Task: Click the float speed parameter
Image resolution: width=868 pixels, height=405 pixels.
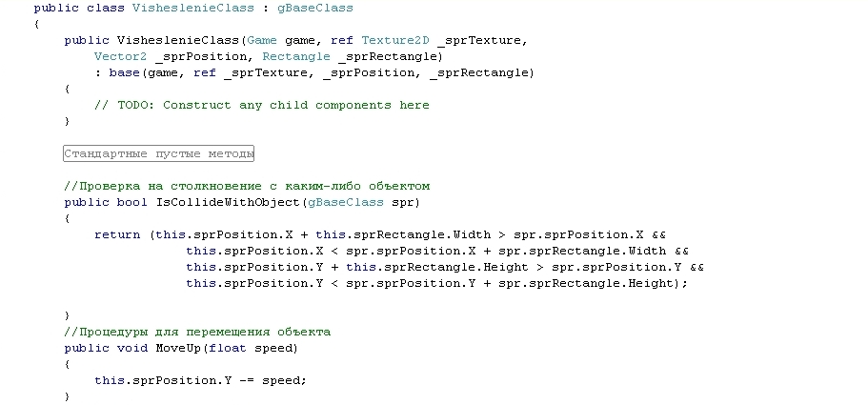Action: pos(251,348)
